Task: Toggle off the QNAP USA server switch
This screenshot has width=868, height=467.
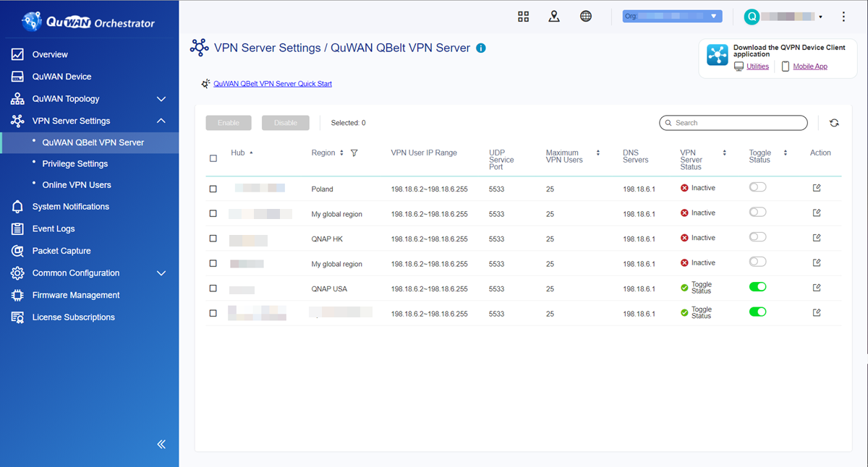Action: point(757,287)
